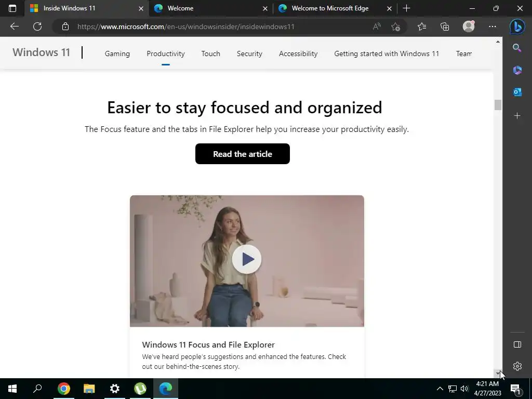Screen dimensions: 532x399
Task: View site information lock icon
Action: click(65, 26)
